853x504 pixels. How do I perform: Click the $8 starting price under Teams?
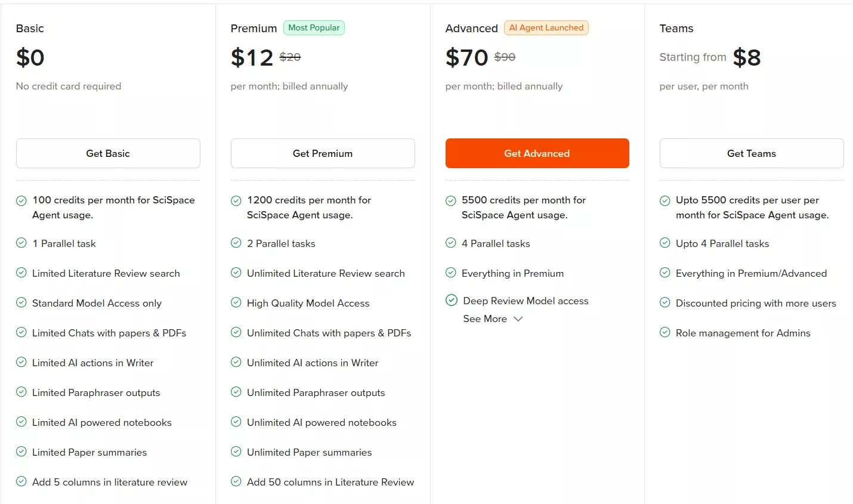tap(748, 57)
